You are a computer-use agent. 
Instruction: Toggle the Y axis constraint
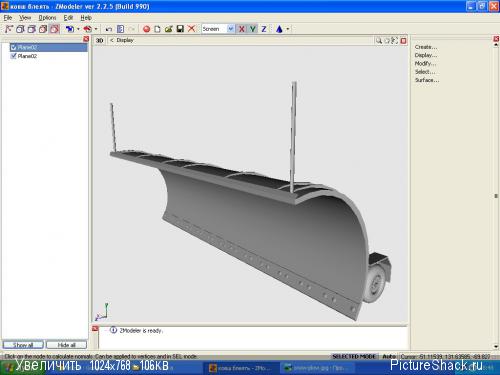click(253, 29)
